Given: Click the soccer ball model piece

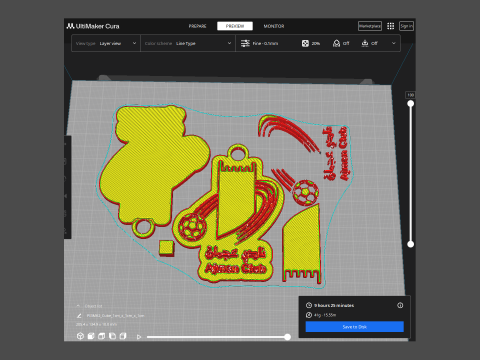Looking at the screenshot, I should pyautogui.click(x=305, y=192).
